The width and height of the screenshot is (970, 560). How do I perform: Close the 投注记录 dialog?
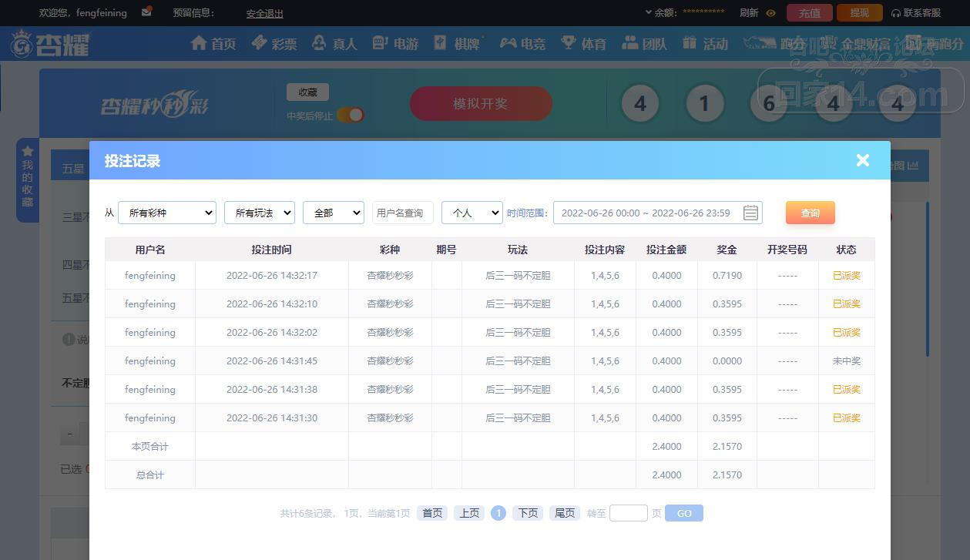click(862, 160)
